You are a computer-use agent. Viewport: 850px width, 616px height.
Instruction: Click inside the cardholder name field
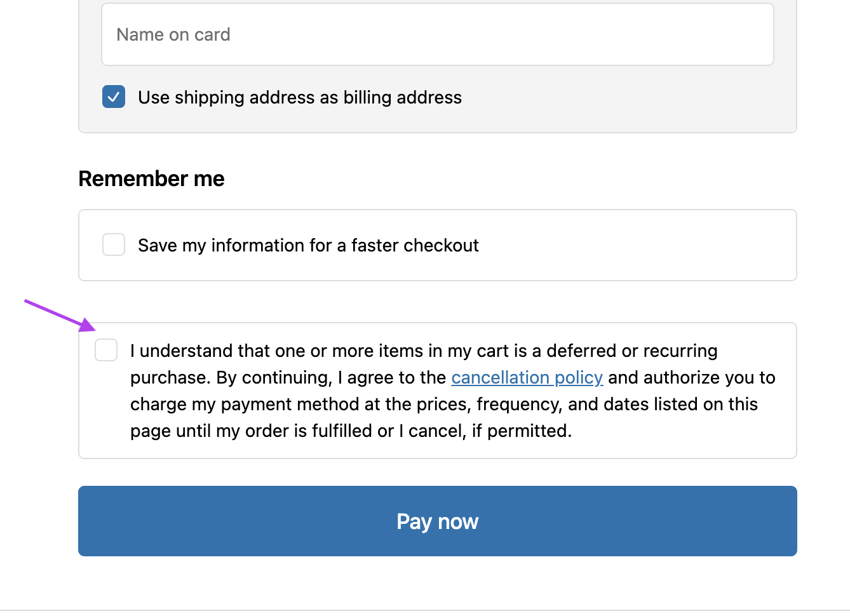tap(437, 34)
